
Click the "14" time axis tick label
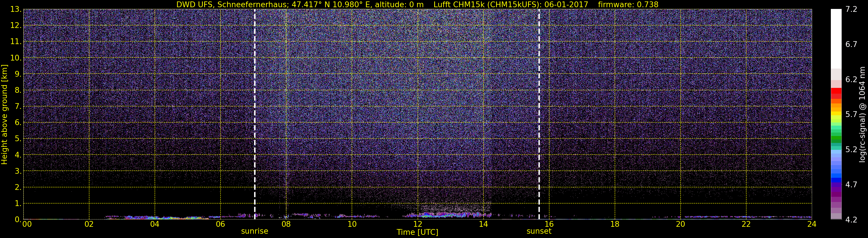click(x=483, y=224)
